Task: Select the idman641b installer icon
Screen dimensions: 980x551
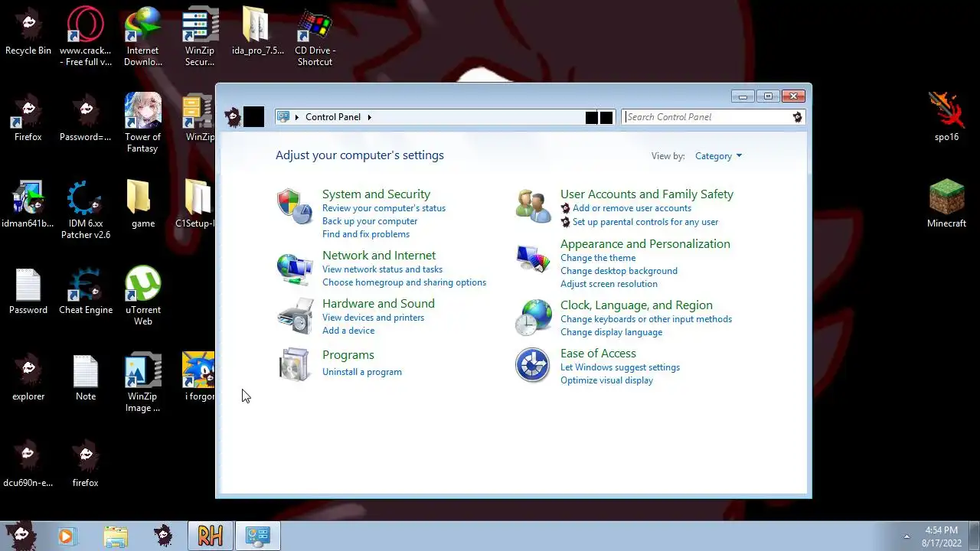Action: (x=28, y=204)
